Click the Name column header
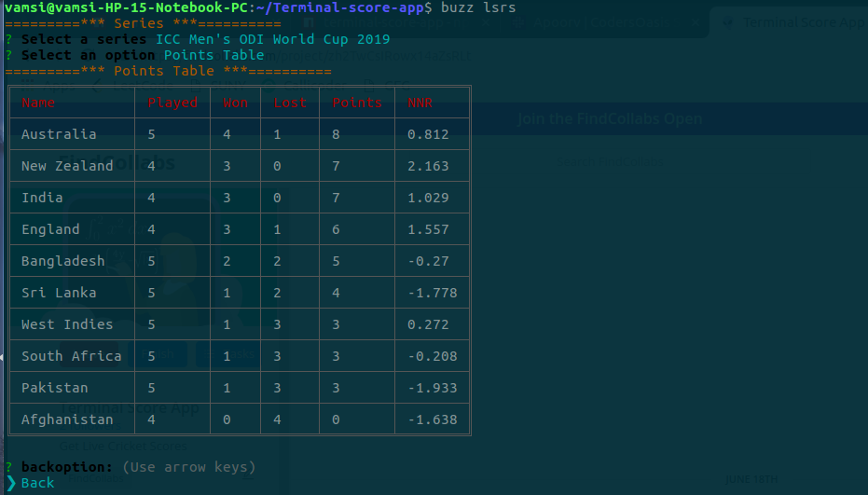868x495 pixels. coord(38,103)
